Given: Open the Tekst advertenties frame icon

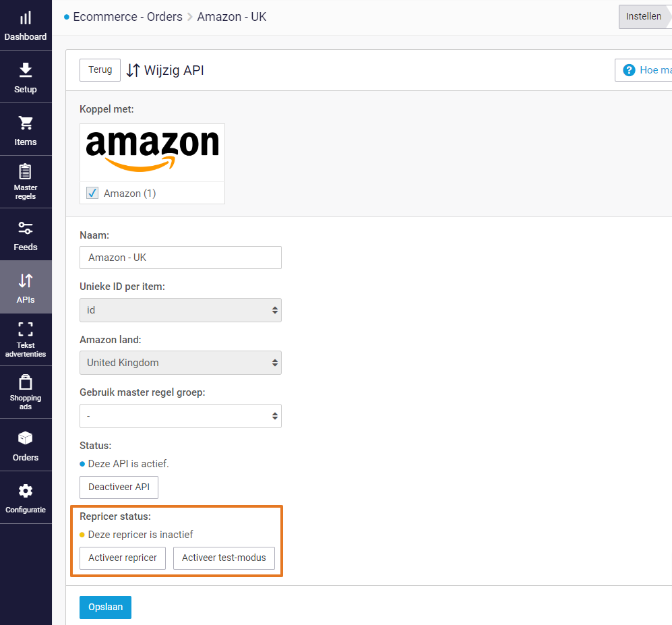Looking at the screenshot, I should (26, 329).
